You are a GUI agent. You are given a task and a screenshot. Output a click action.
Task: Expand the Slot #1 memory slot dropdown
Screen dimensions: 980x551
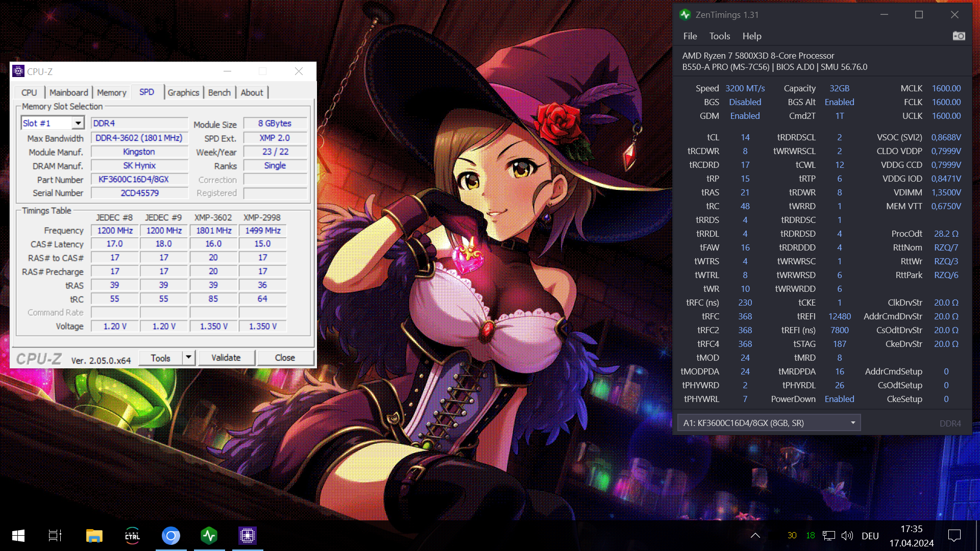[x=78, y=123]
